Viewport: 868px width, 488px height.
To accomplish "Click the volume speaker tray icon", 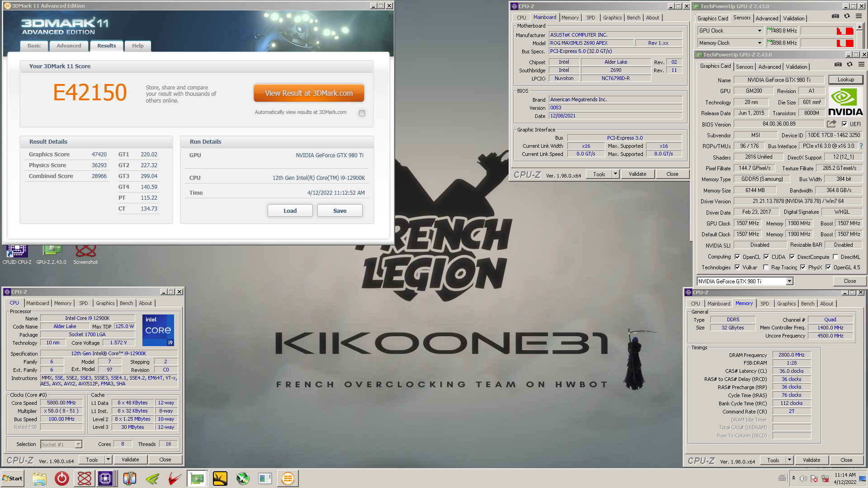I will (x=803, y=479).
